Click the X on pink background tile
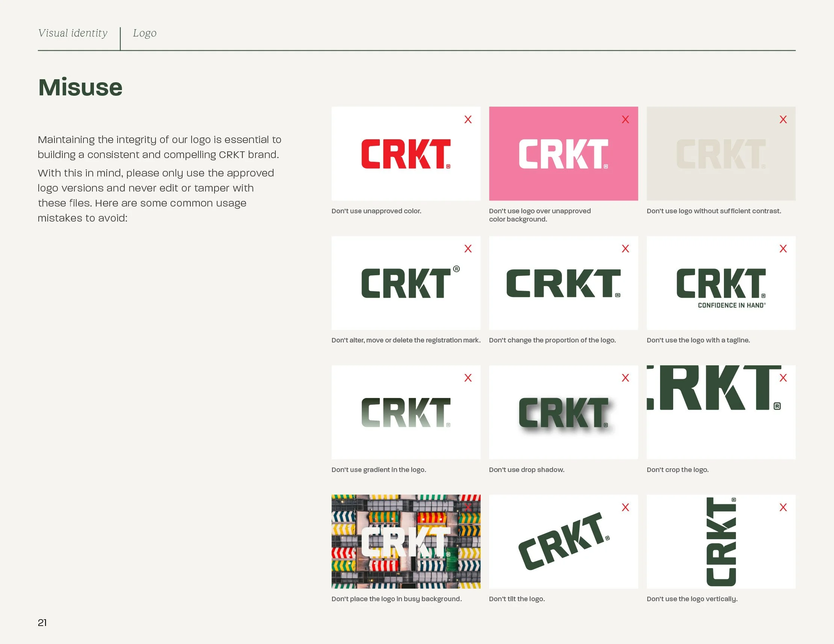The width and height of the screenshot is (834, 644). pos(625,119)
